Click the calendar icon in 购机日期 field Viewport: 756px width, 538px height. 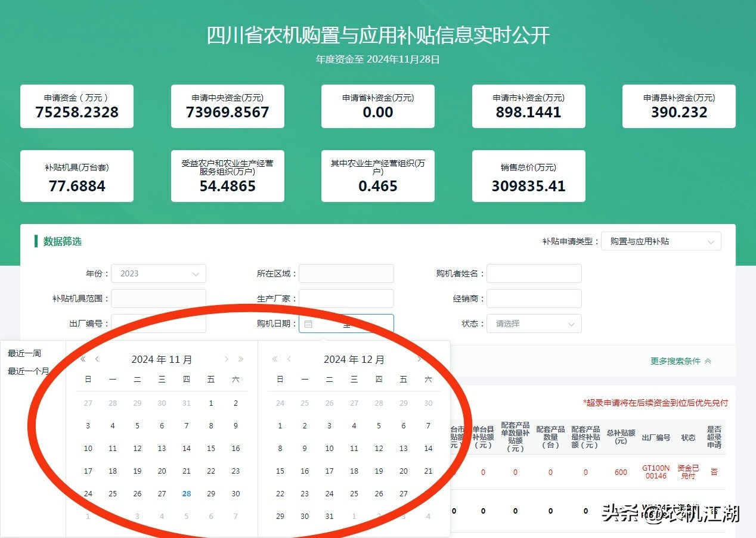click(x=308, y=324)
